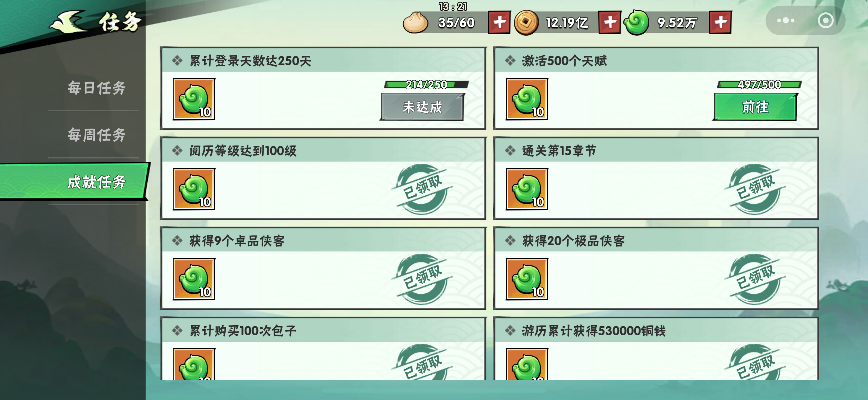Click 前往 button for 500 talents task

(x=755, y=107)
